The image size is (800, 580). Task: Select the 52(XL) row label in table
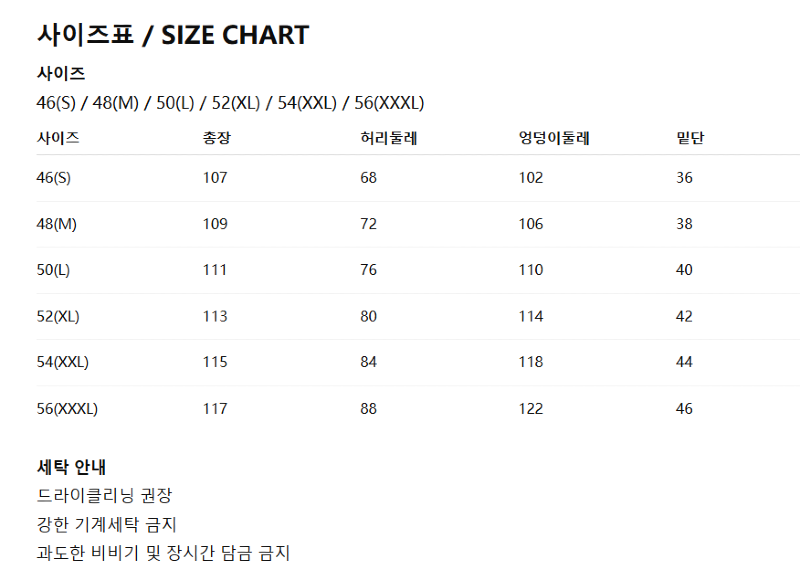tap(58, 316)
